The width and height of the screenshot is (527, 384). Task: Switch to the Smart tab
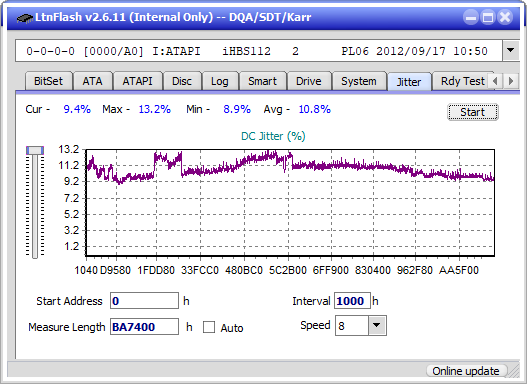pos(262,81)
